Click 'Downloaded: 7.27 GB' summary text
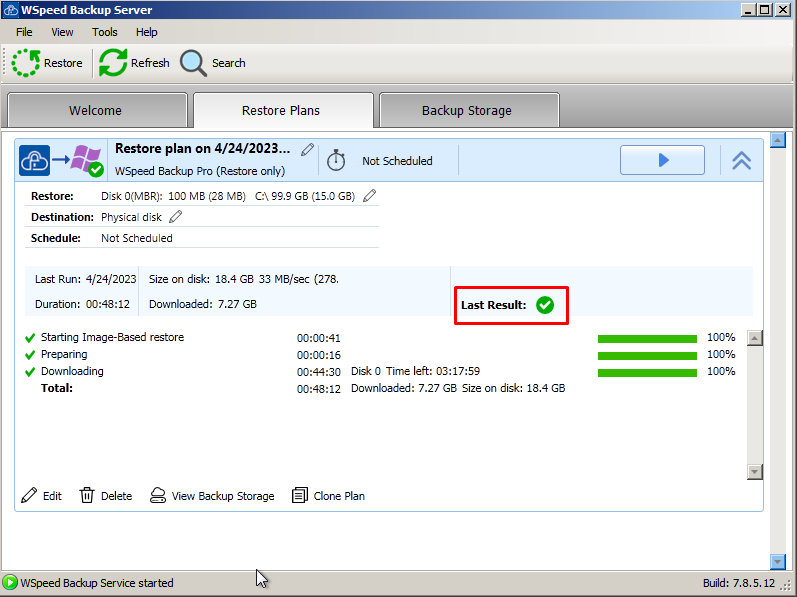The image size is (797, 597). click(203, 304)
